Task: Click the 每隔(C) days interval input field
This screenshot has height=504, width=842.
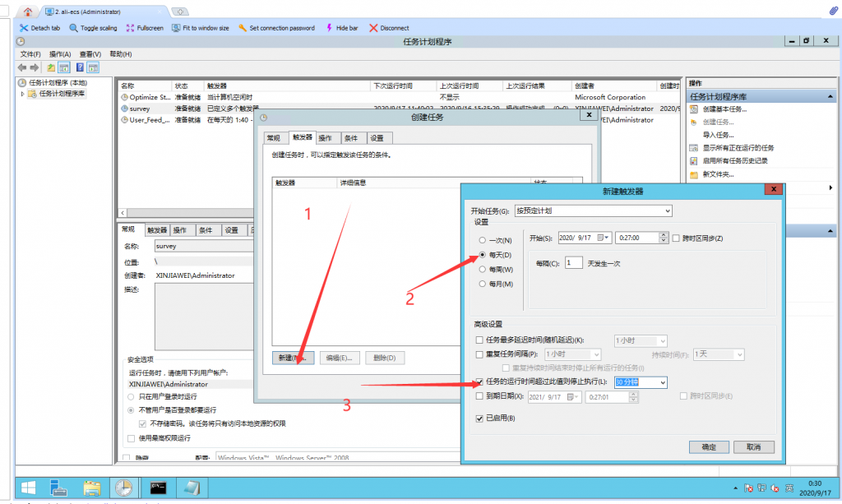Action: pos(573,263)
